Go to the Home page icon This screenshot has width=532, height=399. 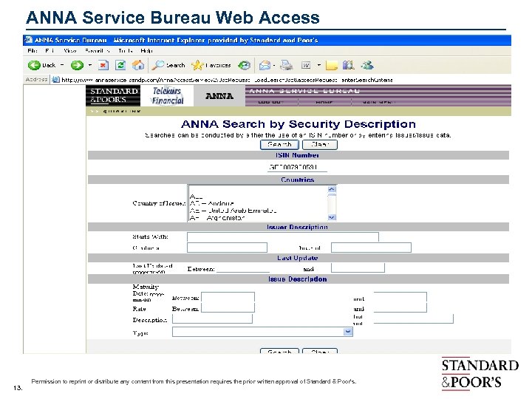(x=137, y=65)
